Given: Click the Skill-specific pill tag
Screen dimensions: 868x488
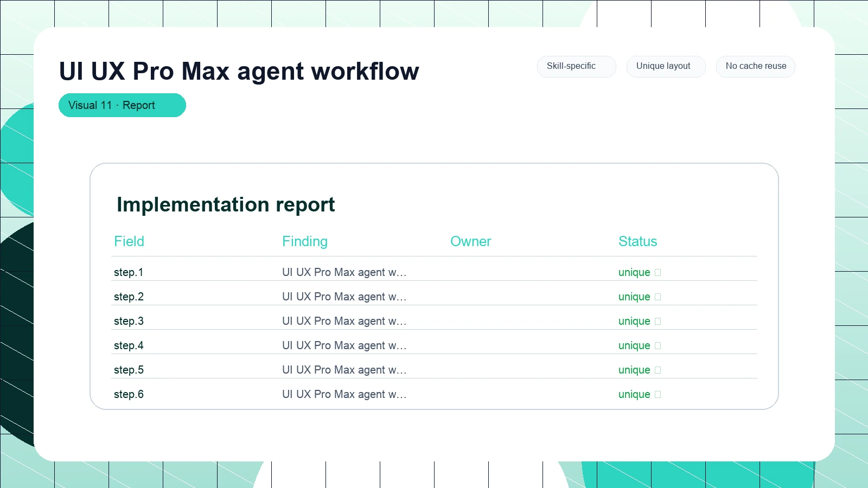Looking at the screenshot, I should tap(576, 66).
